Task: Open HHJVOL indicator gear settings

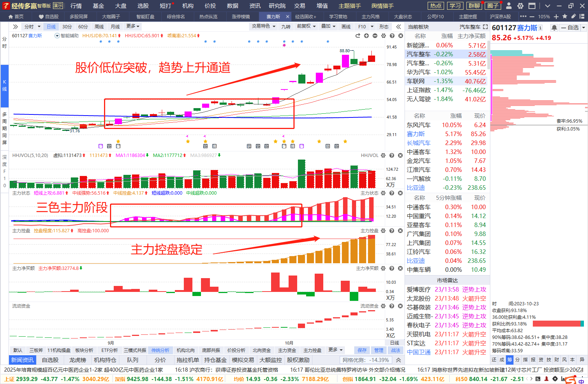Action: [383, 155]
